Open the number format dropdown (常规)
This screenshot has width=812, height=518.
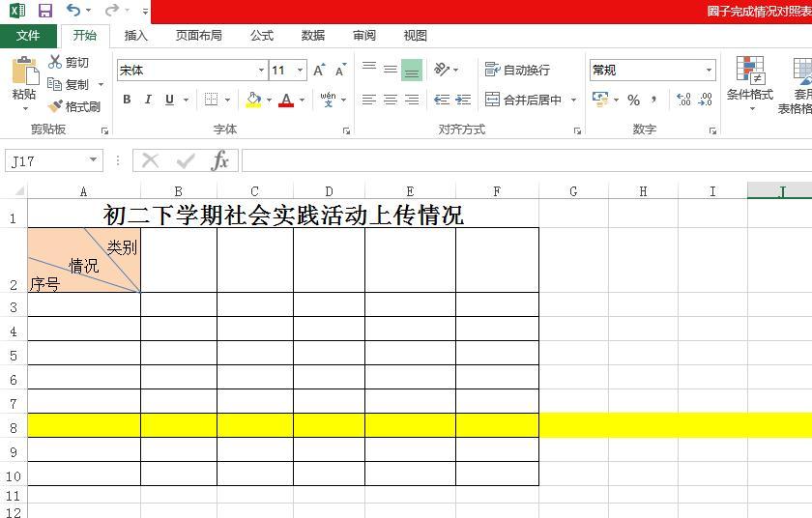point(709,71)
